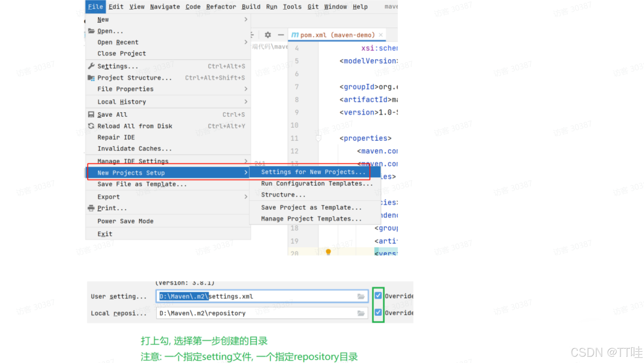The height and width of the screenshot is (363, 644).
Task: Select Run Configuration Templates option
Action: [x=317, y=184]
